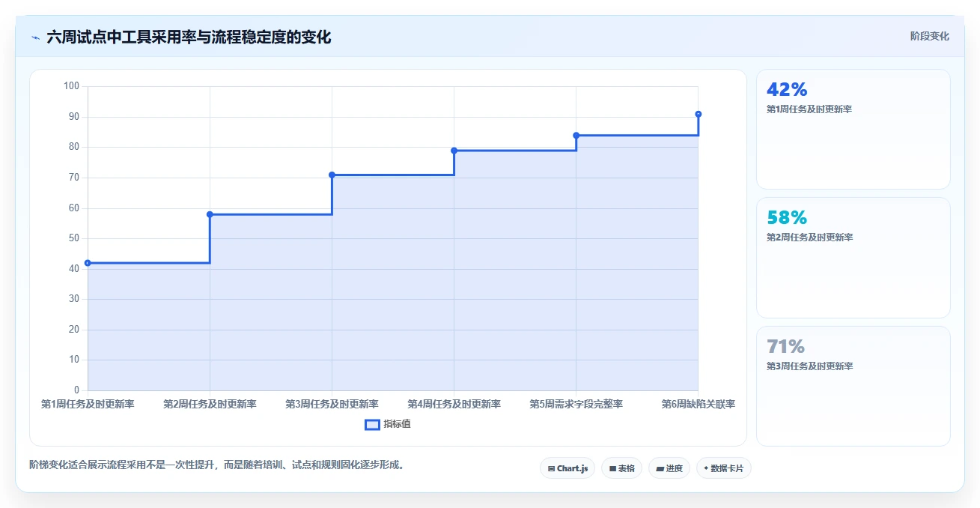Click the data point at value 58
Image resolution: width=980 pixels, height=508 pixels.
[x=210, y=214]
